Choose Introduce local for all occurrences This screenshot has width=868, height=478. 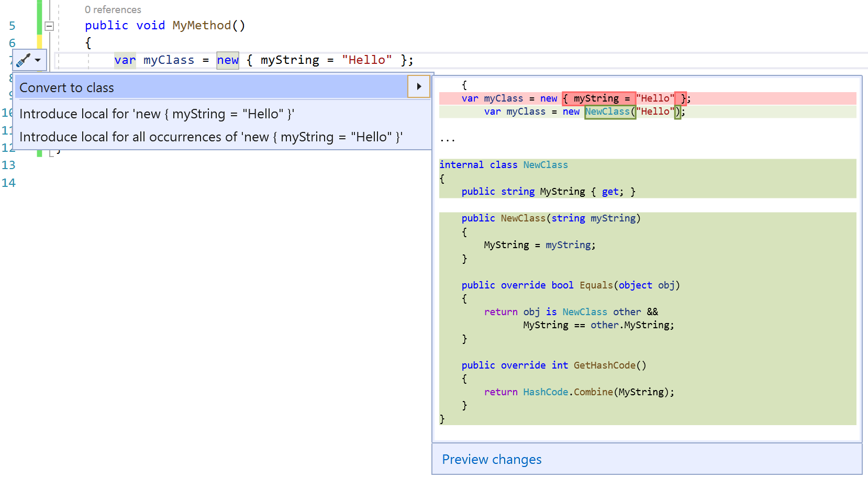coord(212,137)
